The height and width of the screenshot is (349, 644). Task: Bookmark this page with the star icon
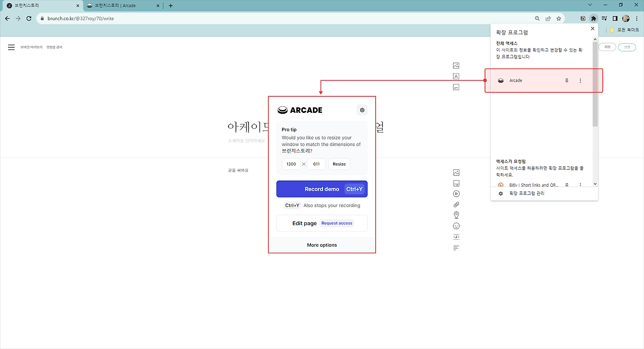pyautogui.click(x=558, y=19)
